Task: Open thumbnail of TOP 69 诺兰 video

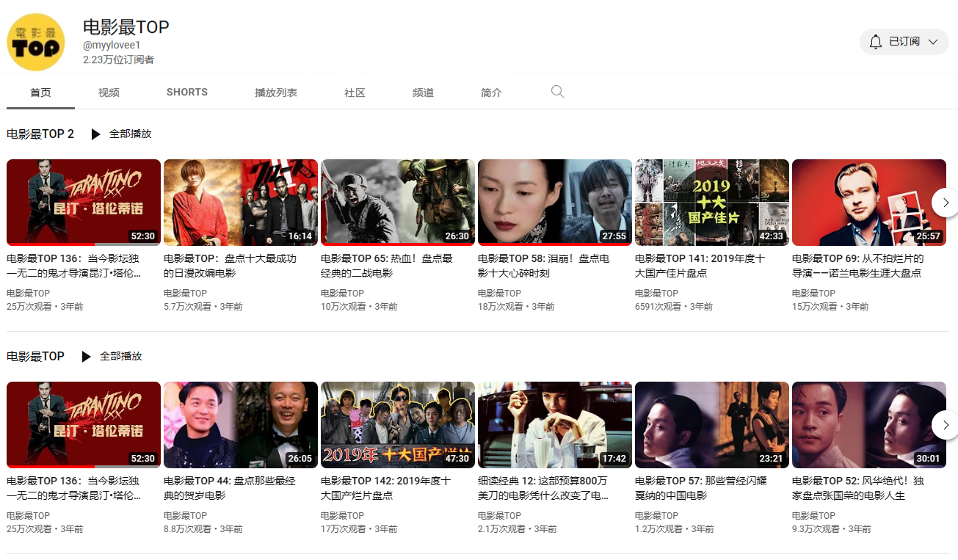Action: pyautogui.click(x=869, y=203)
